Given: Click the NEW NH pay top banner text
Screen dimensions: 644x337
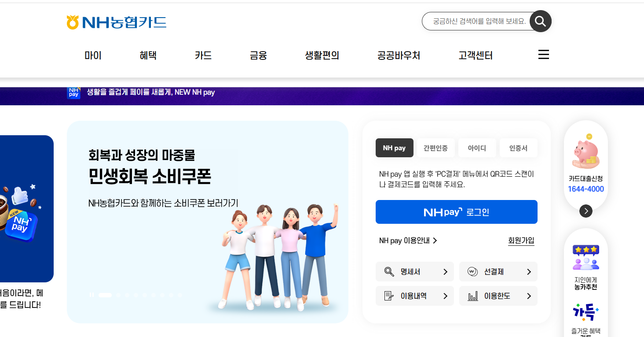Looking at the screenshot, I should point(151,93).
